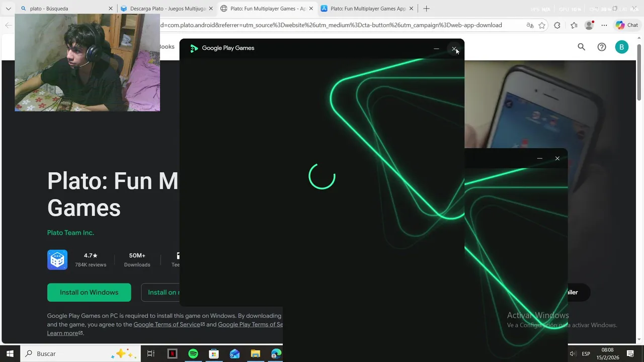Screen dimensions: 644x362
Task: Click the browser address bar URL
Action: click(x=331, y=25)
